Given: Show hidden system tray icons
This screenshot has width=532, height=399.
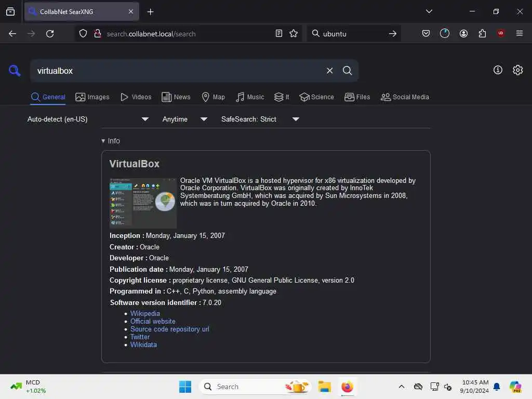Looking at the screenshot, I should coord(402,387).
